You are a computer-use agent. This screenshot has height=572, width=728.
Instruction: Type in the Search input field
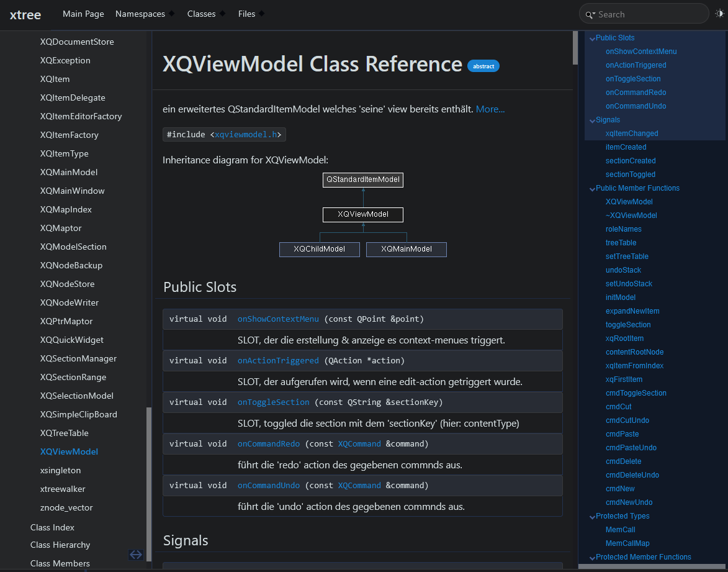point(649,14)
